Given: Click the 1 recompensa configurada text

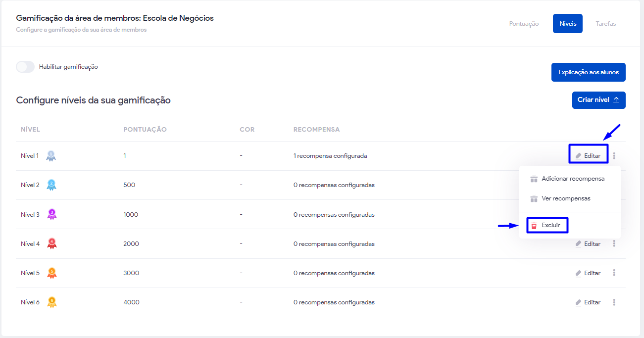Looking at the screenshot, I should tap(330, 156).
